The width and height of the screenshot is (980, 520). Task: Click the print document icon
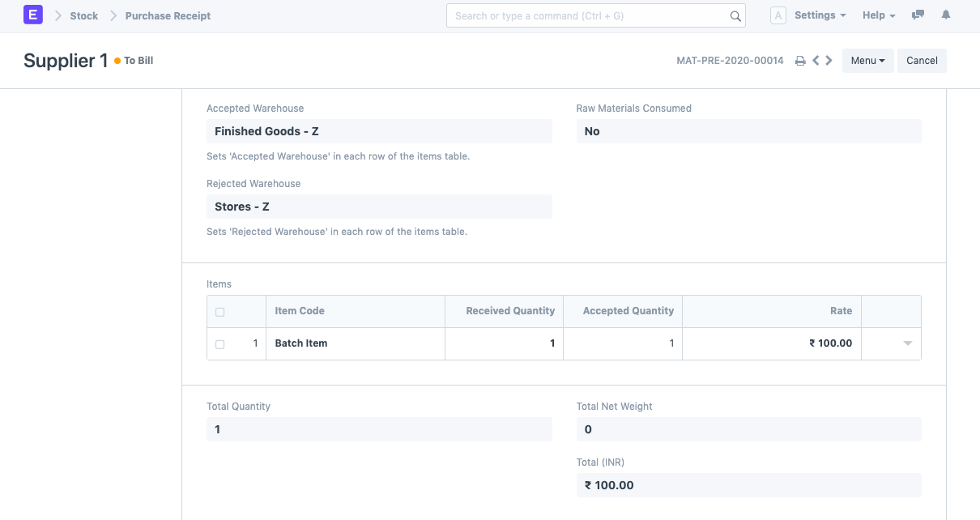(x=800, y=61)
